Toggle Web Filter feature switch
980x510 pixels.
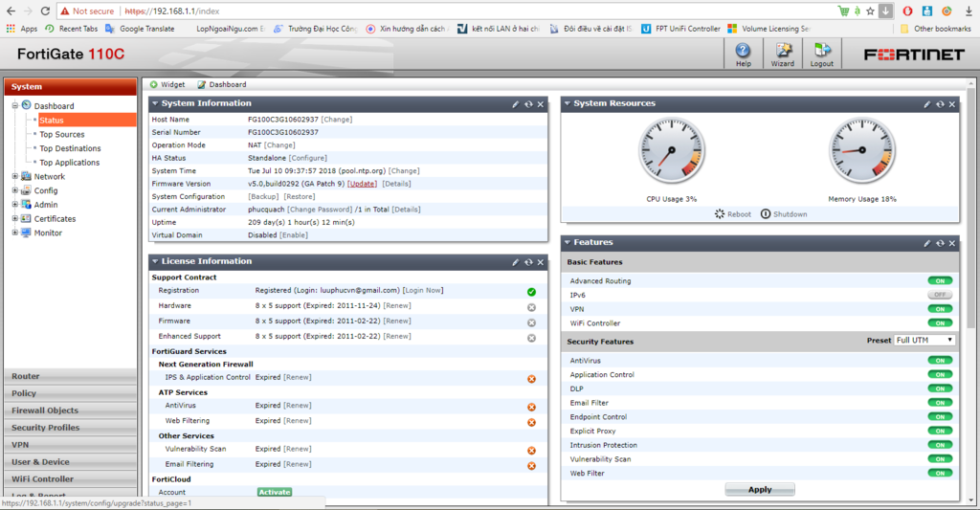pos(940,473)
